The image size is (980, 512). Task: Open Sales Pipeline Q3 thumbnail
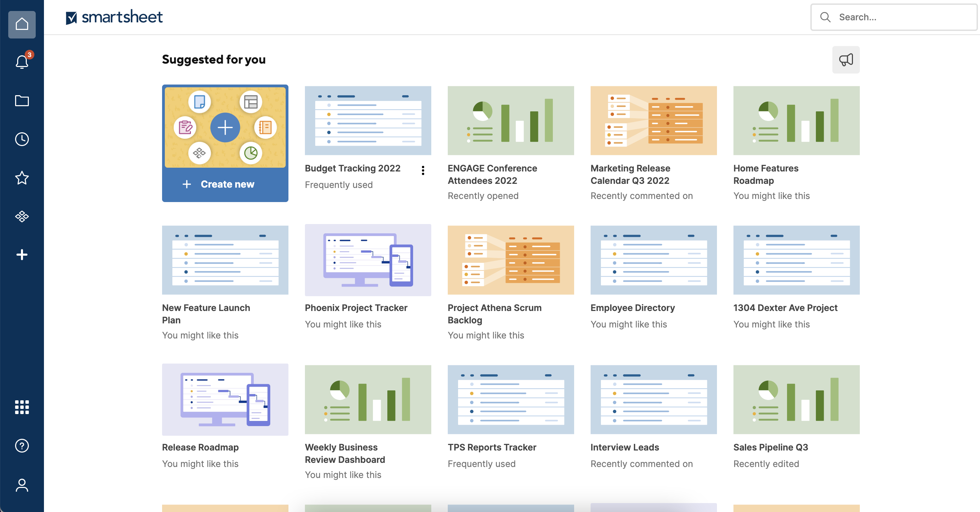tap(796, 400)
